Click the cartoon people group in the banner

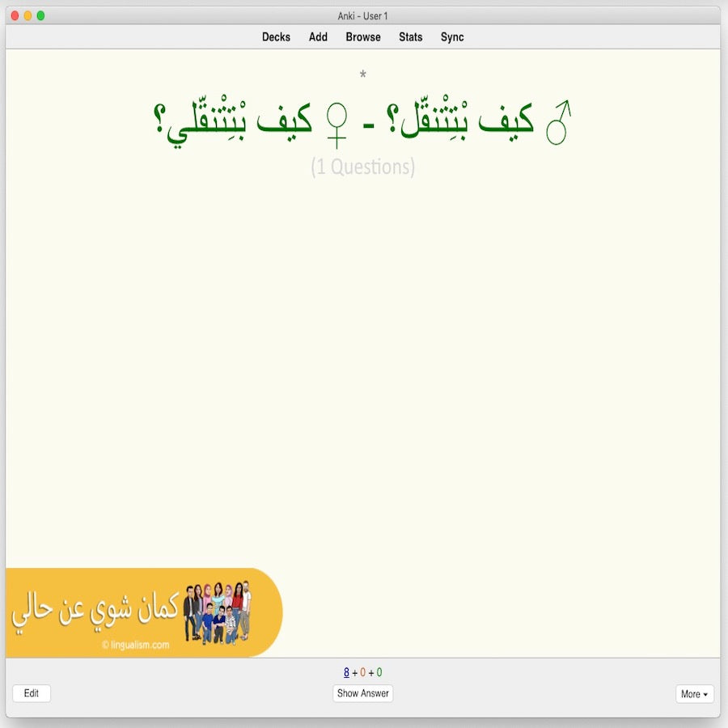click(218, 611)
